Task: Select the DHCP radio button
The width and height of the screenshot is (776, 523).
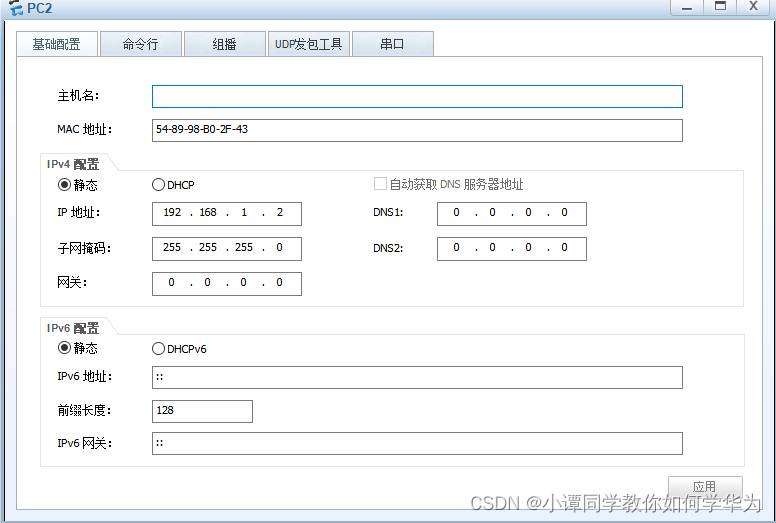Action: pyautogui.click(x=158, y=185)
